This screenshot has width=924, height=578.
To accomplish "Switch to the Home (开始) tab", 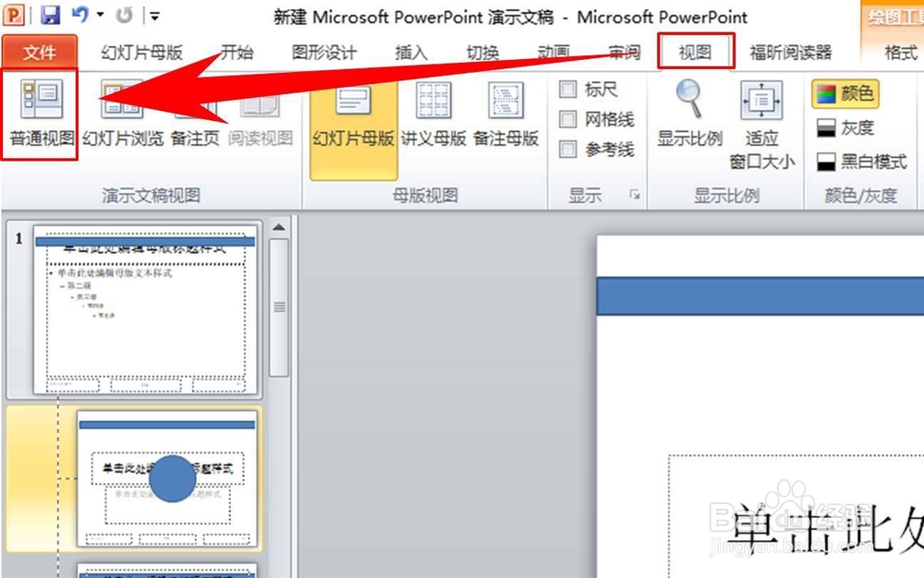I will tap(237, 53).
